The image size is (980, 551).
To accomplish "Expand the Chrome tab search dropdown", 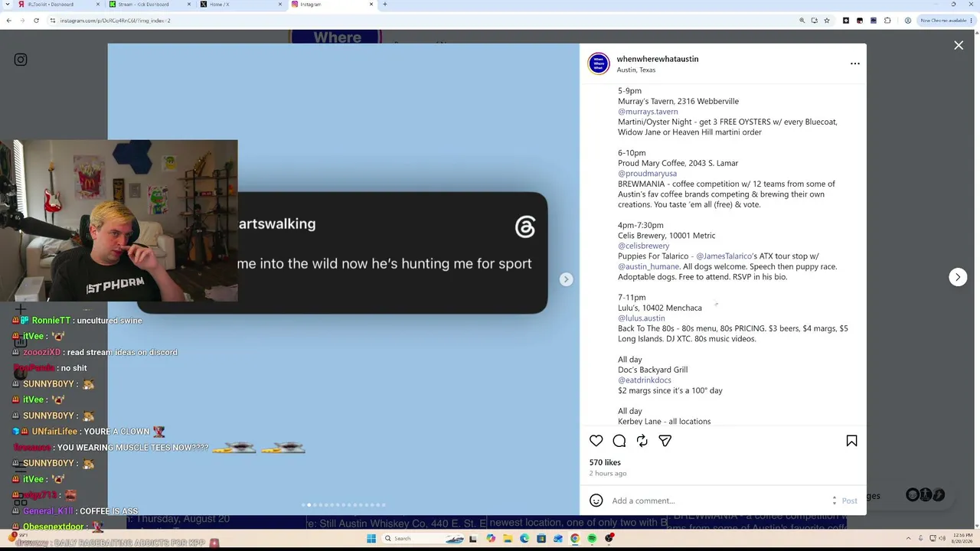I will tap(9, 5).
